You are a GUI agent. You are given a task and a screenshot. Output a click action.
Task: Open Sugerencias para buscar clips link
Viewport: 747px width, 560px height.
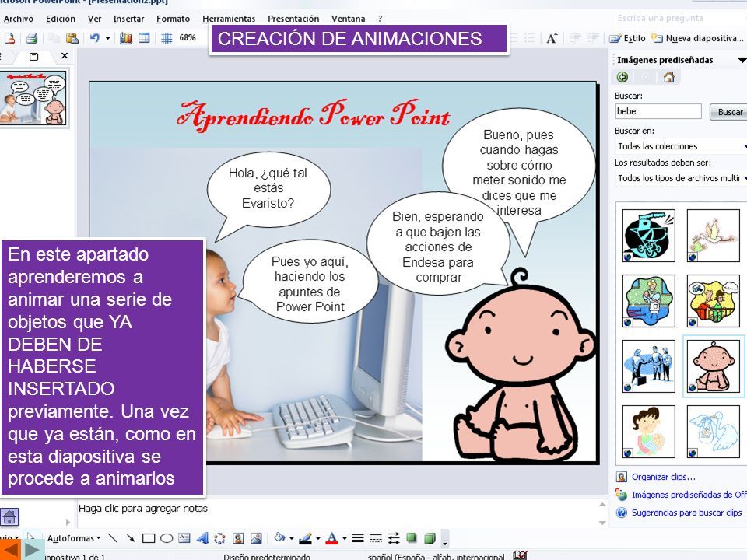(x=686, y=513)
